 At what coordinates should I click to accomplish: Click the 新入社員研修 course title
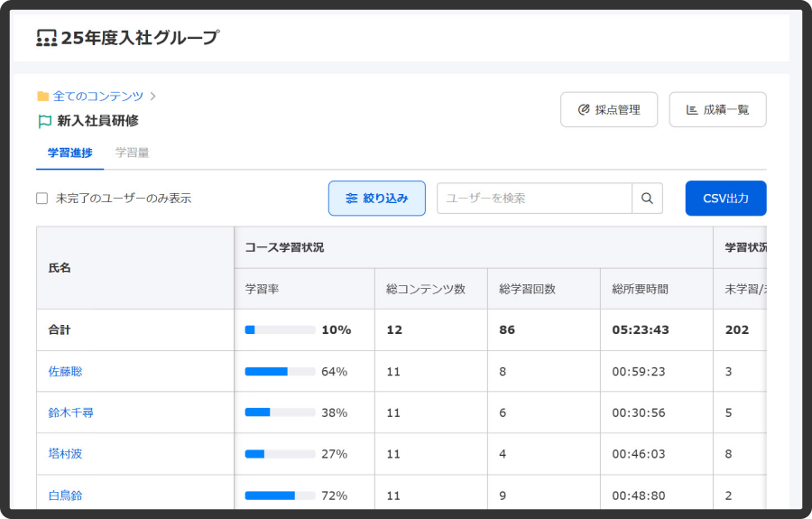[x=97, y=121]
